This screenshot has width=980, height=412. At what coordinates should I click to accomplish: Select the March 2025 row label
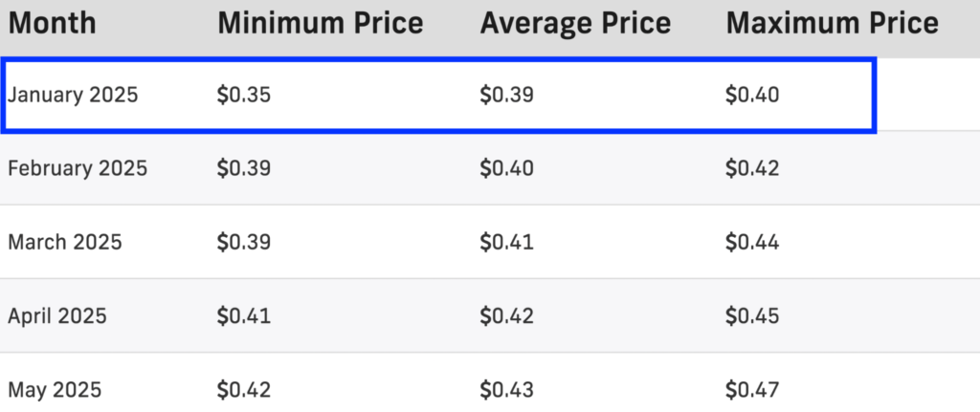coord(65,242)
